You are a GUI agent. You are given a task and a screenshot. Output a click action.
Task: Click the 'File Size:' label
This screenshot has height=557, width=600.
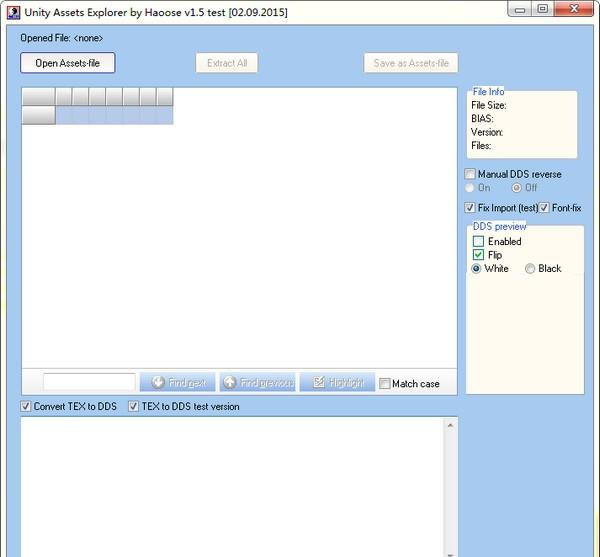(489, 105)
